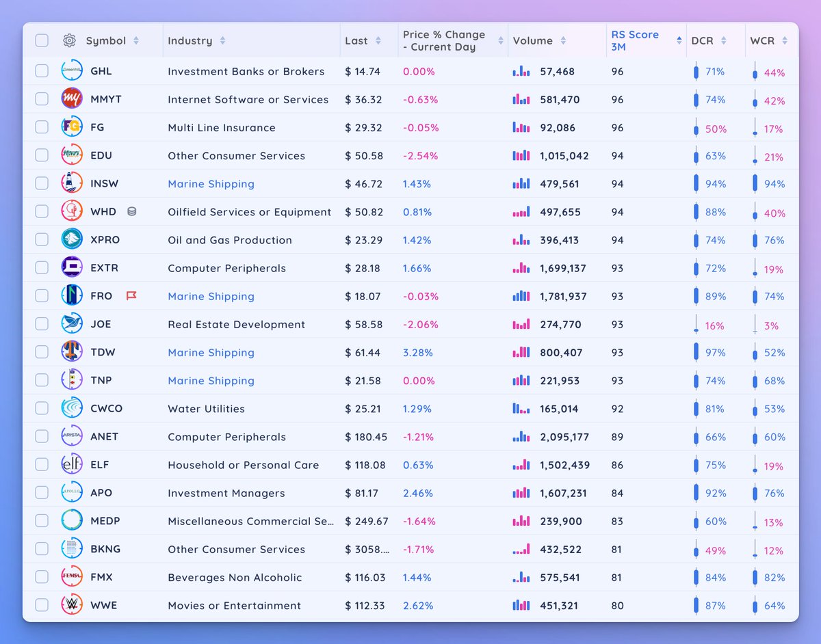Click the MEDP circular logo

72,520
